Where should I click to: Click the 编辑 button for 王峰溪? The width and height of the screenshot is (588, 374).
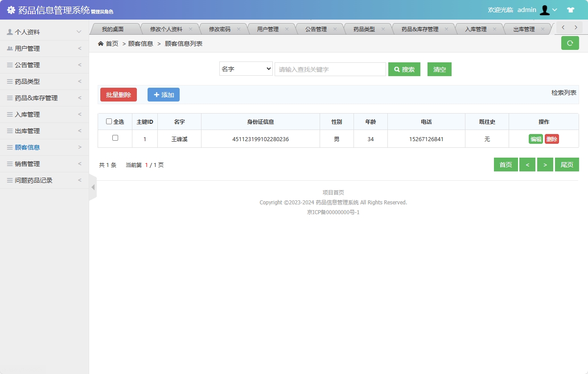tap(536, 138)
